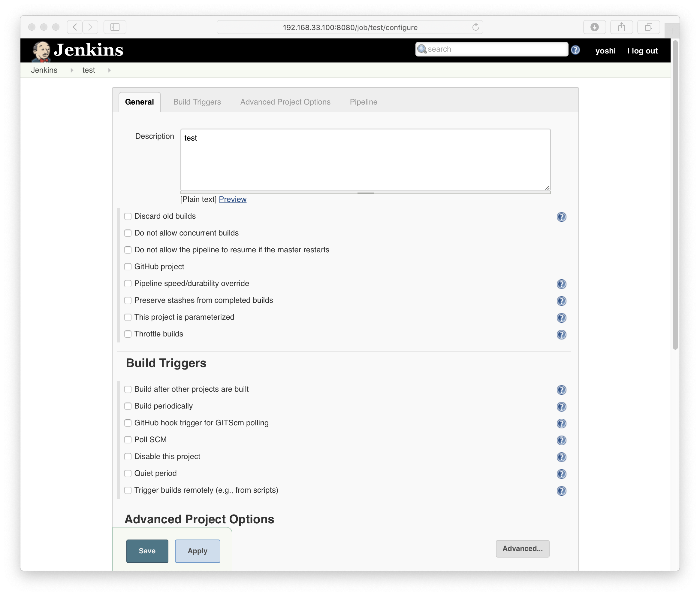This screenshot has height=596, width=700.
Task: Check Disable this project
Action: click(128, 457)
